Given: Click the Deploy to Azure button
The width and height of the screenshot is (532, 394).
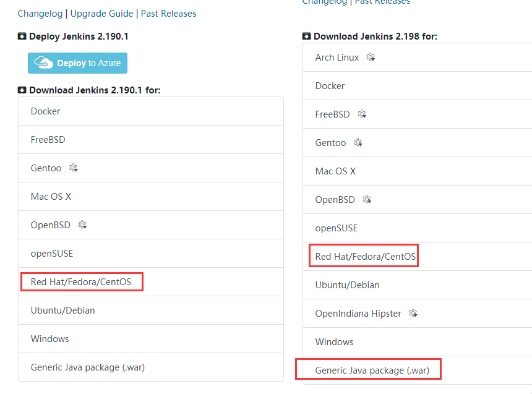Looking at the screenshot, I should 78,63.
